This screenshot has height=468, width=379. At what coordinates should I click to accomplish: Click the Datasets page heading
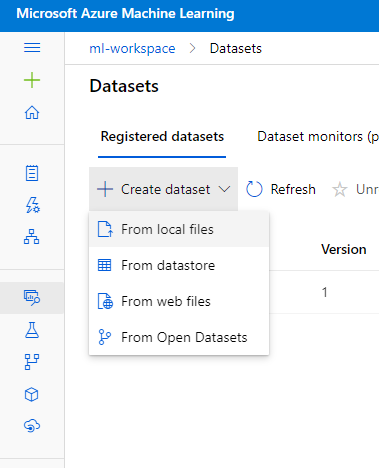124,86
